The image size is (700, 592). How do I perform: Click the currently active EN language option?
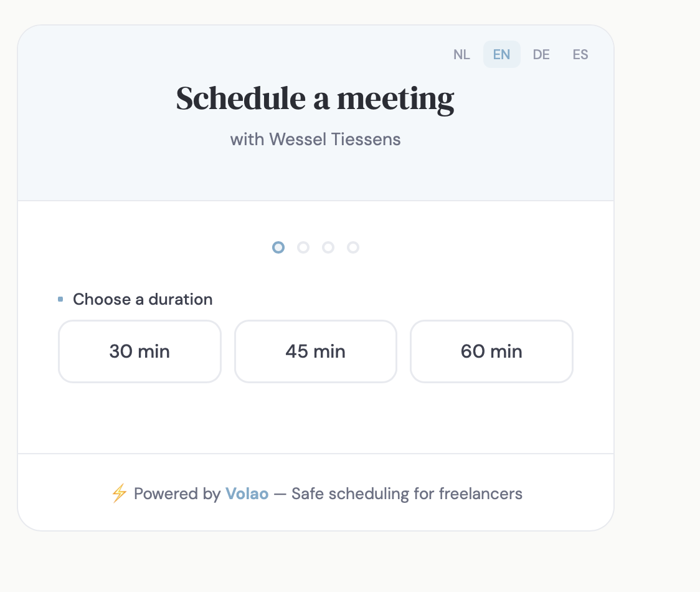(x=501, y=54)
